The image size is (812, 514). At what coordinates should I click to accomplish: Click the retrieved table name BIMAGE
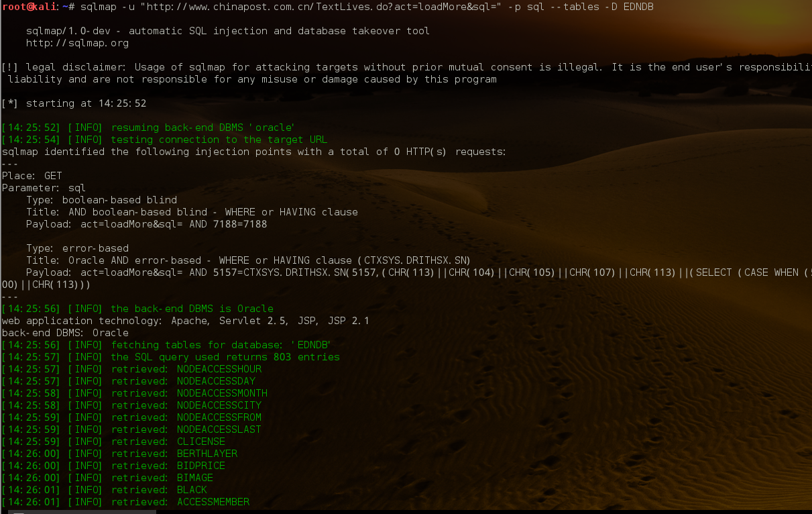click(195, 478)
